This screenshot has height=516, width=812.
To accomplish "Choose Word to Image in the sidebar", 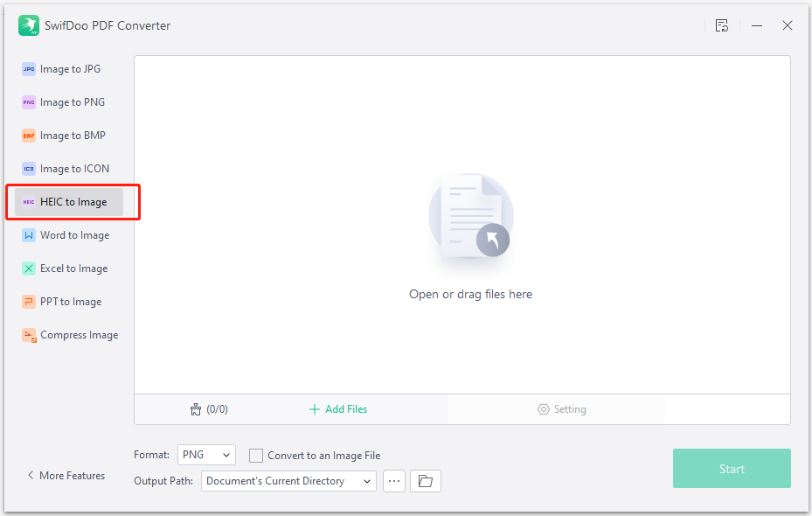I will pyautogui.click(x=75, y=235).
